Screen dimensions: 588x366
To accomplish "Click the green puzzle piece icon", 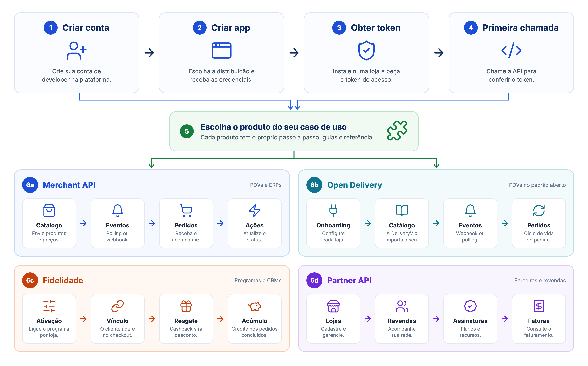I will click(x=397, y=131).
